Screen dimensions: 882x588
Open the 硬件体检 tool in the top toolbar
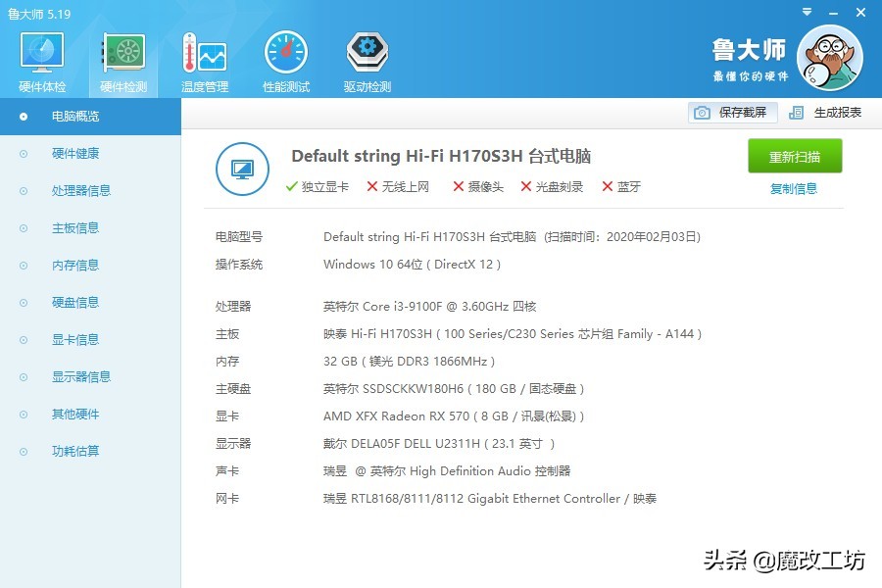pyautogui.click(x=40, y=59)
